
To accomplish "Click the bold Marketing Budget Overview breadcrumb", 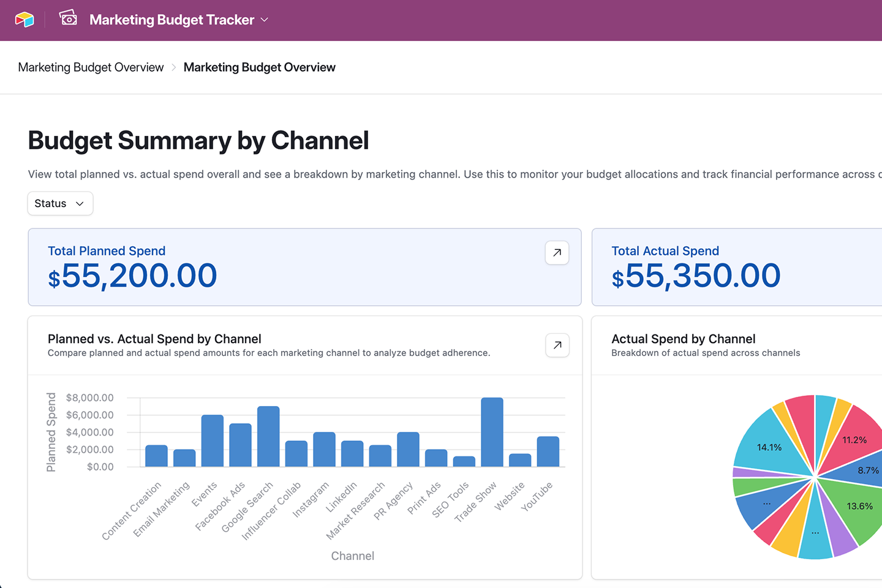I will point(260,67).
